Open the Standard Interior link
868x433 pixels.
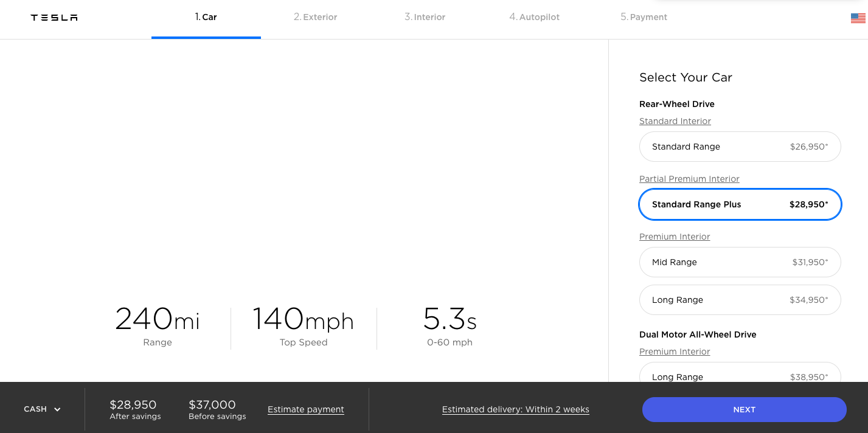[x=675, y=121]
